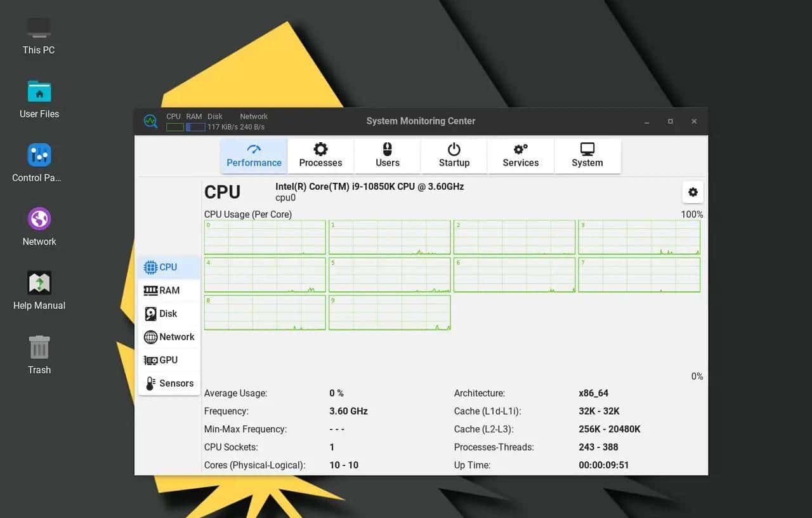
Task: Go to the System tab
Action: pos(587,156)
